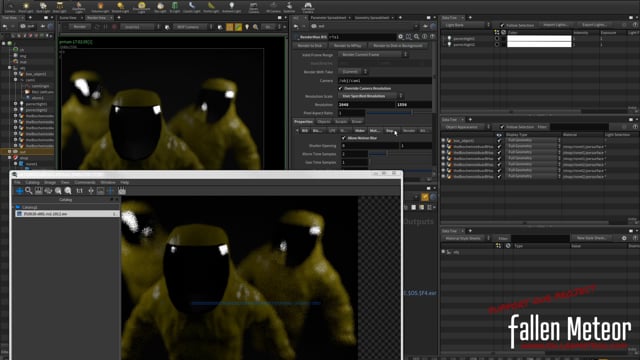Viewport: 640px width, 360px height.
Task: Select the Point Light shelf tool
Action: [26, 7]
